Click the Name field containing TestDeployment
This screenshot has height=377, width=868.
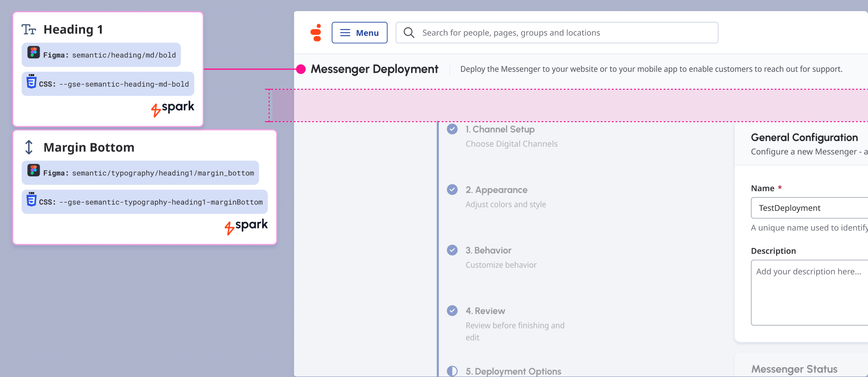pos(809,208)
